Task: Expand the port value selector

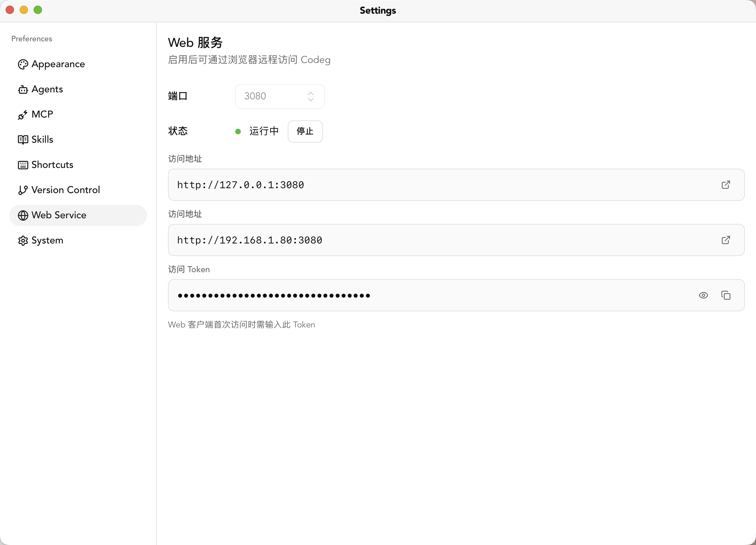Action: pos(310,97)
